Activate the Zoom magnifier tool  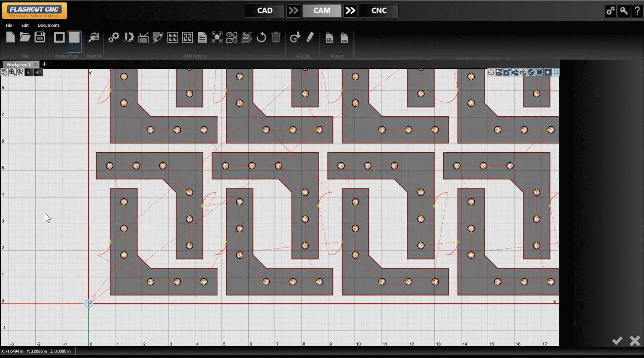[13, 72]
